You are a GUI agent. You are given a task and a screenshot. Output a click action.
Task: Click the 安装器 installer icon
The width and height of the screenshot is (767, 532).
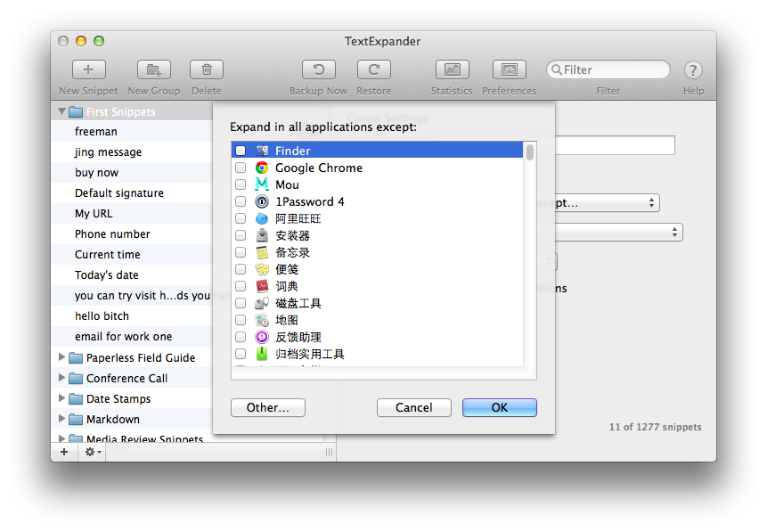point(262,235)
